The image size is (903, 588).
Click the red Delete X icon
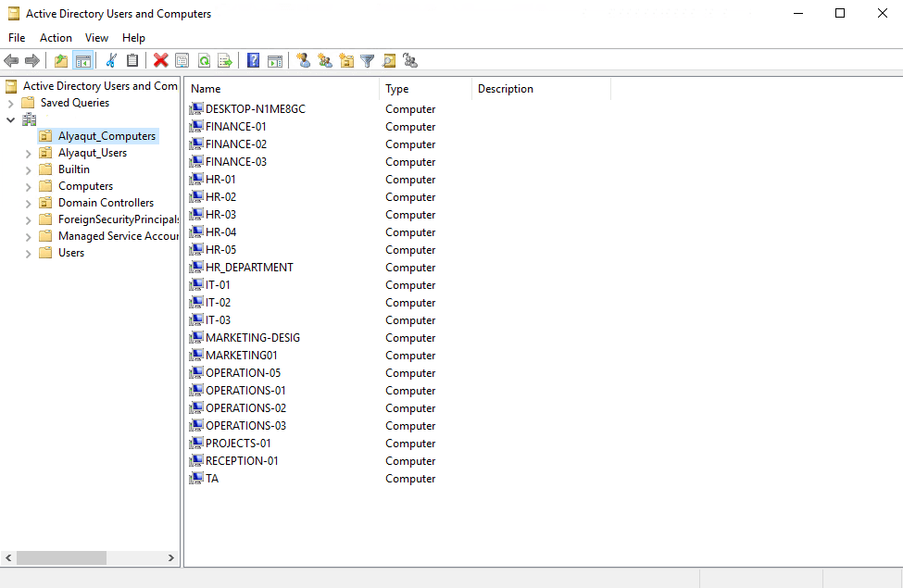[160, 60]
